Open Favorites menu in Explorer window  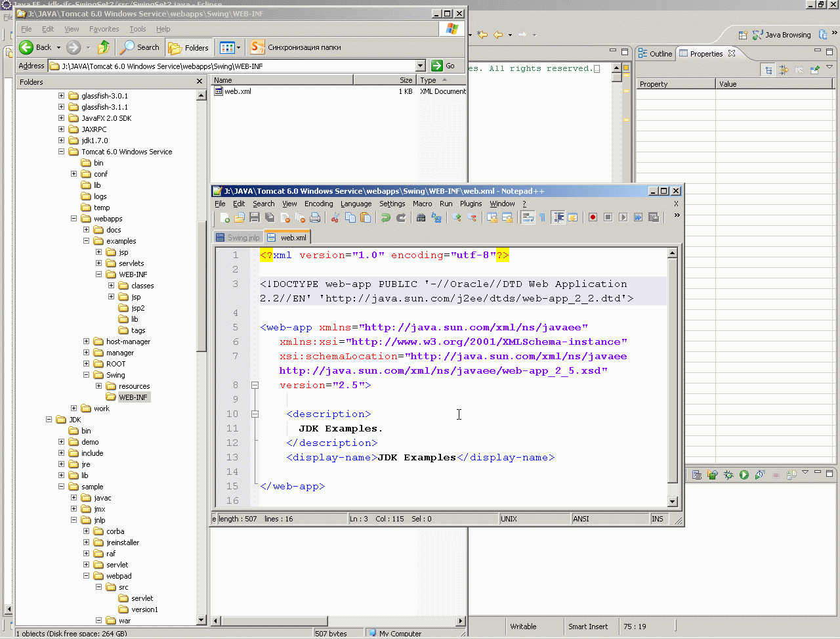click(x=104, y=29)
